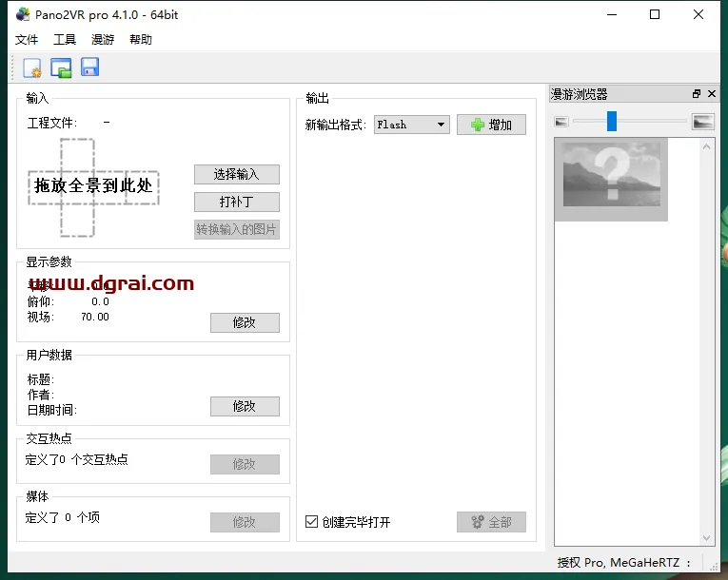Viewport: 728px width, 580px height.
Task: Open the 漫游 menu
Action: (103, 39)
